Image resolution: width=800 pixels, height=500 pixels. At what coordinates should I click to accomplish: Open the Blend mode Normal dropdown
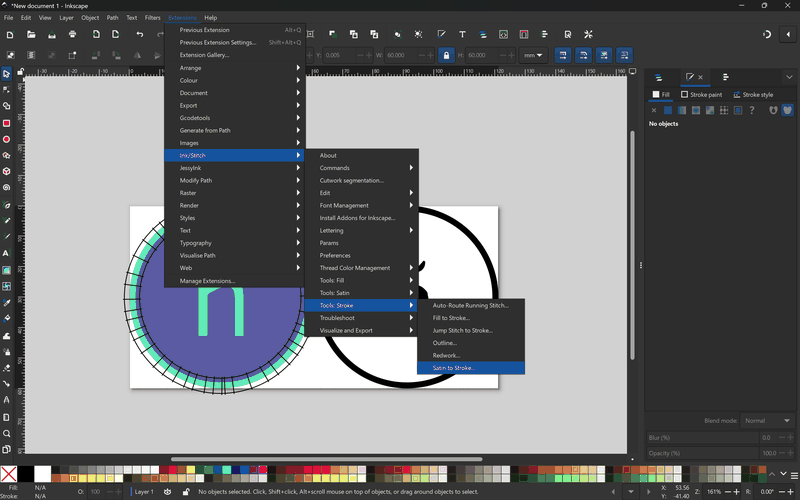tap(767, 421)
